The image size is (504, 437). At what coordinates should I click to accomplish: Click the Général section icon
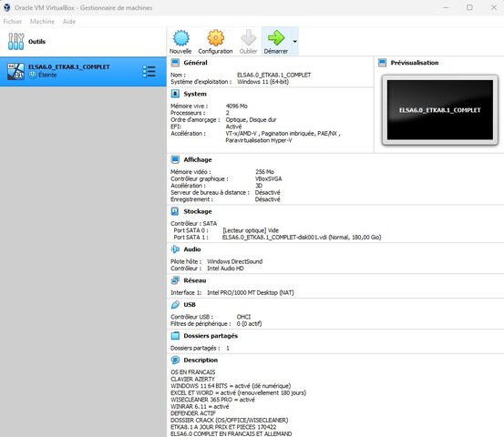(175, 63)
